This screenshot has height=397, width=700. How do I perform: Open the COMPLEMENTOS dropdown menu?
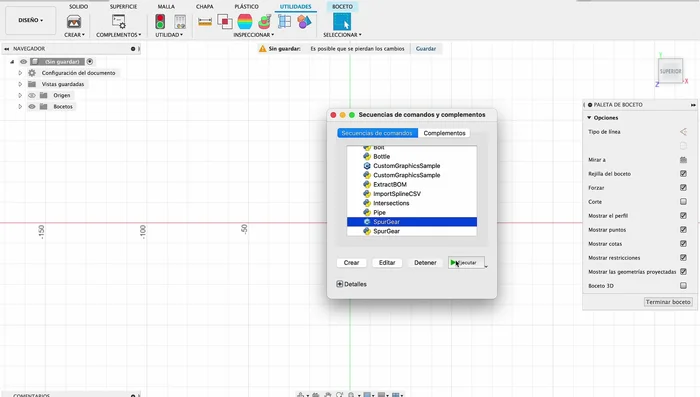coord(118,35)
